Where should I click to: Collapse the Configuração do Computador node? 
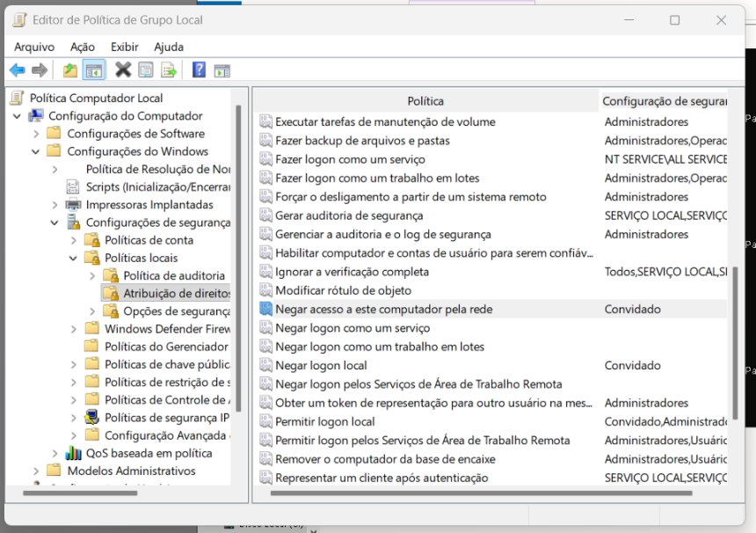point(17,116)
